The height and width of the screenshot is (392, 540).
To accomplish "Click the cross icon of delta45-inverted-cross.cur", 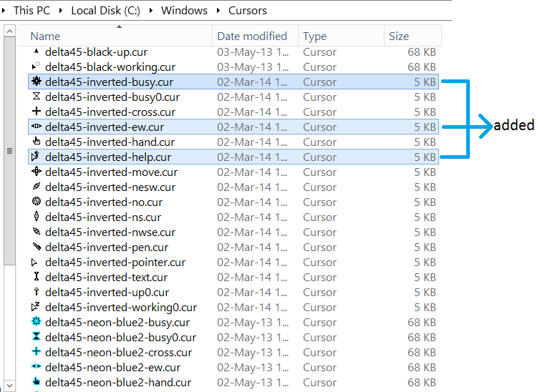I will 36,112.
